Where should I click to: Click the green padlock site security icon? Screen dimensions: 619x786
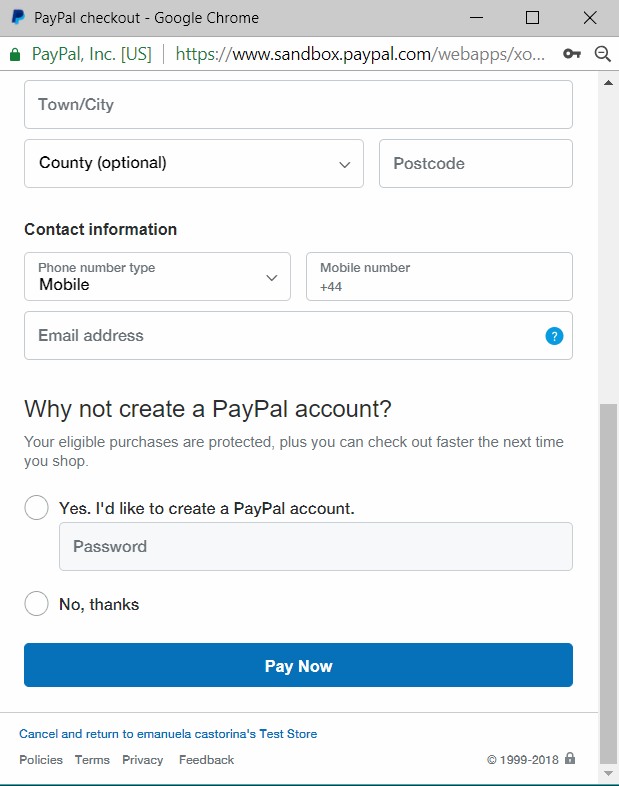coord(15,54)
